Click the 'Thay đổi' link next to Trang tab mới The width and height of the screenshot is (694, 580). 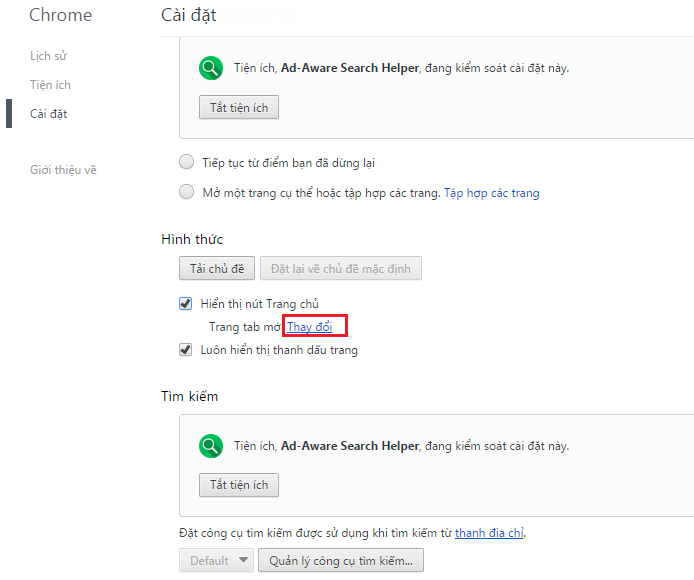(x=309, y=327)
